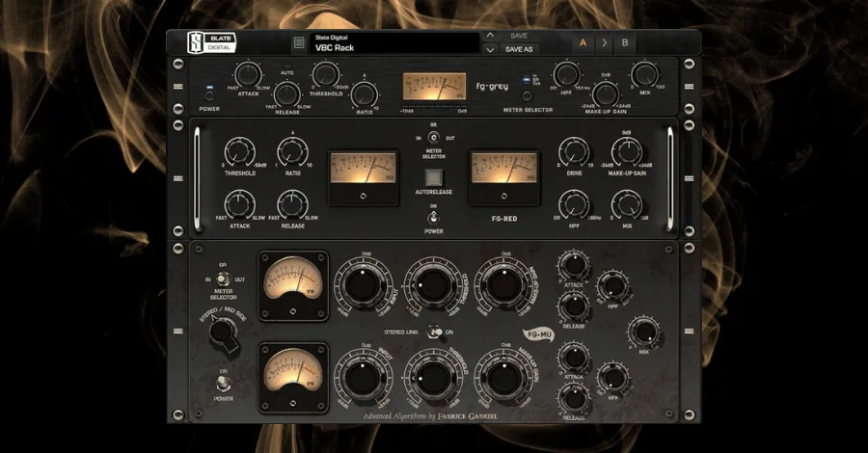
Task: Click the lower FG-MU makeup gain knob
Action: pos(503,377)
